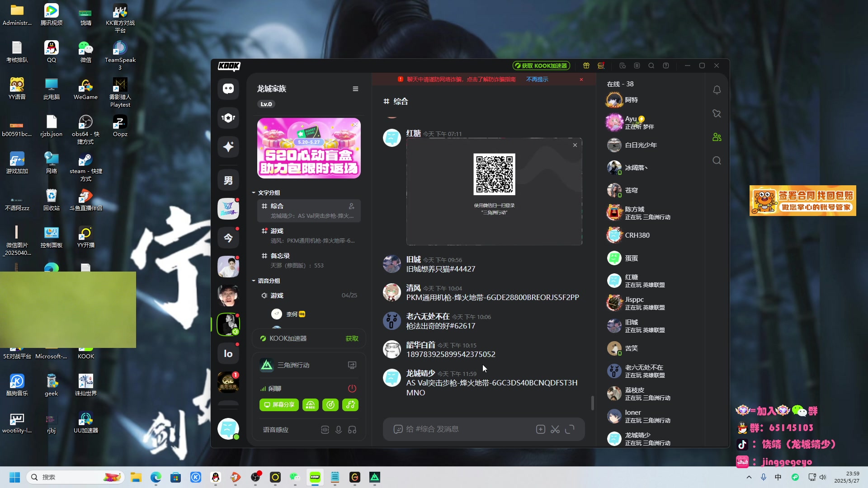Select the 游戏 text channel
This screenshot has width=868, height=488.
309,235
